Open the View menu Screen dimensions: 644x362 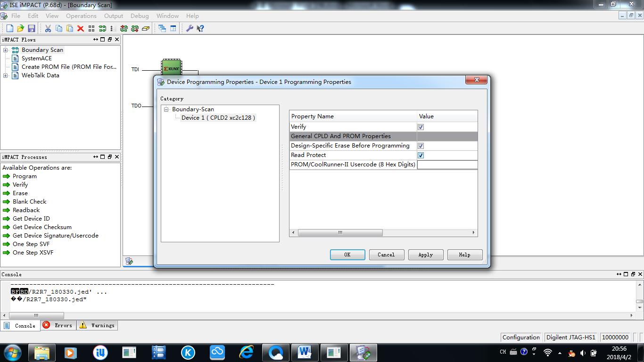coord(52,16)
